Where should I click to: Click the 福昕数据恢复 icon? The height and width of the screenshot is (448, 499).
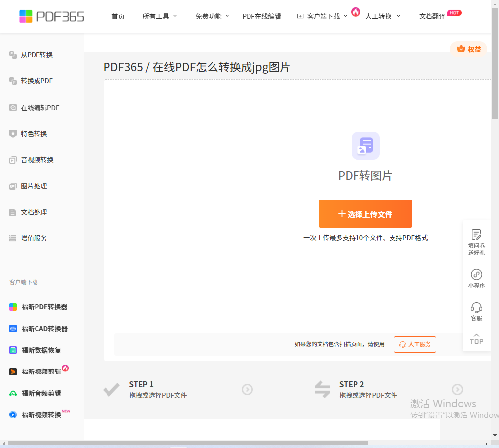tap(13, 350)
